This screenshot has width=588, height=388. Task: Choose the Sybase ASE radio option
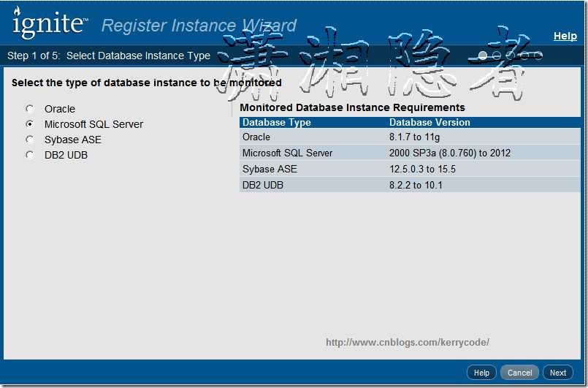click(30, 140)
